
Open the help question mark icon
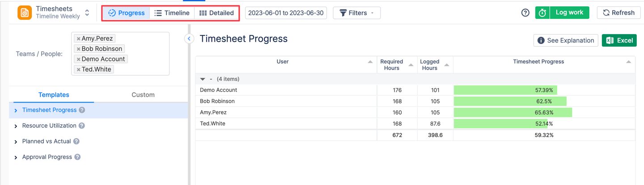[x=525, y=13]
